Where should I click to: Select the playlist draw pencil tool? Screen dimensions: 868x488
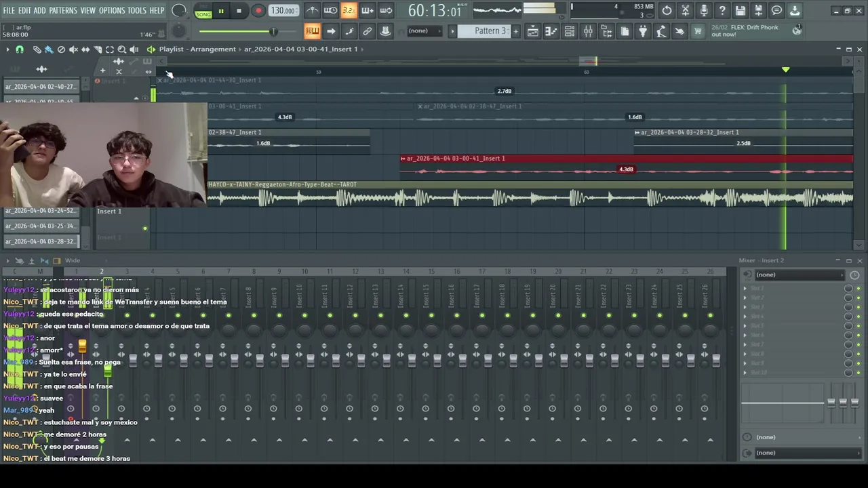[x=37, y=49]
